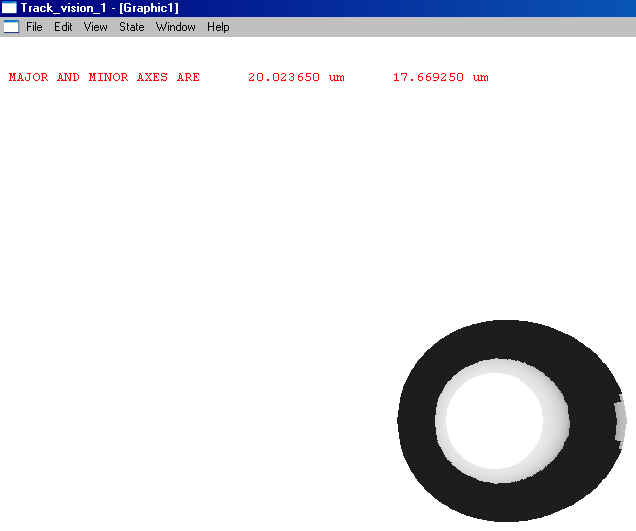Click the 'MAJOR AND MINOR AXES ARE' text
This screenshot has height=531, width=636.
104,78
